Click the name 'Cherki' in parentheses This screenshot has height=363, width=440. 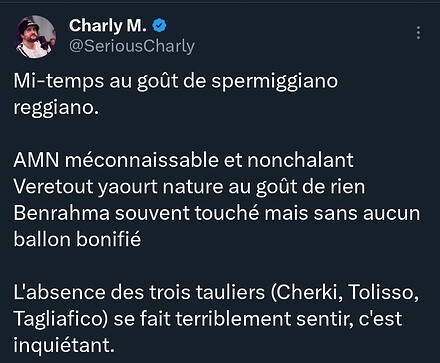coord(308,292)
